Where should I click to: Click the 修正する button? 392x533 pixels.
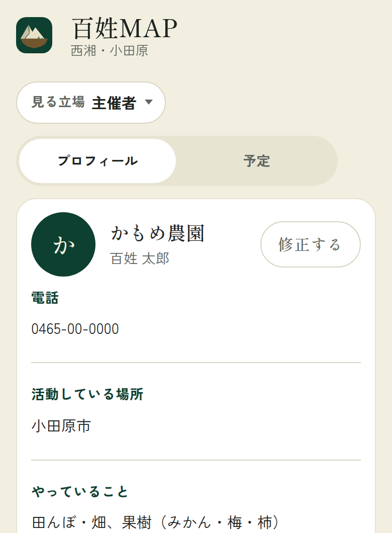click(x=311, y=244)
